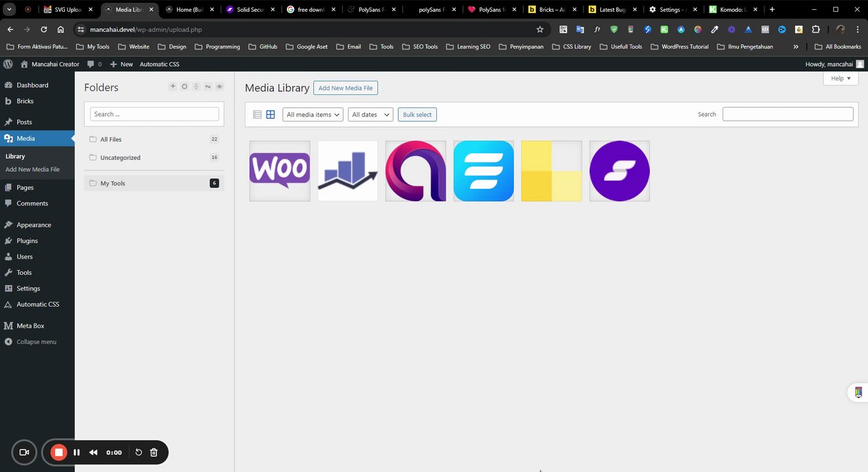Viewport: 868px width, 472px height.
Task: Select the Uncategorized folder
Action: point(154,157)
